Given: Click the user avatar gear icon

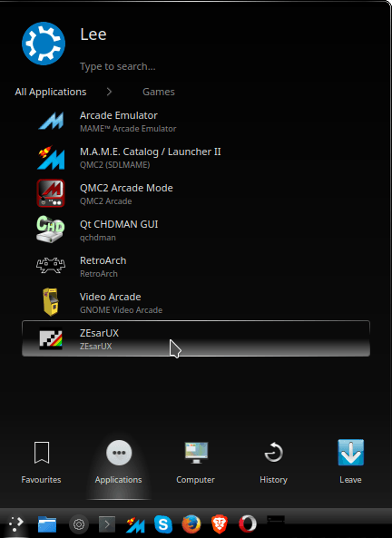Looking at the screenshot, I should click(44, 44).
